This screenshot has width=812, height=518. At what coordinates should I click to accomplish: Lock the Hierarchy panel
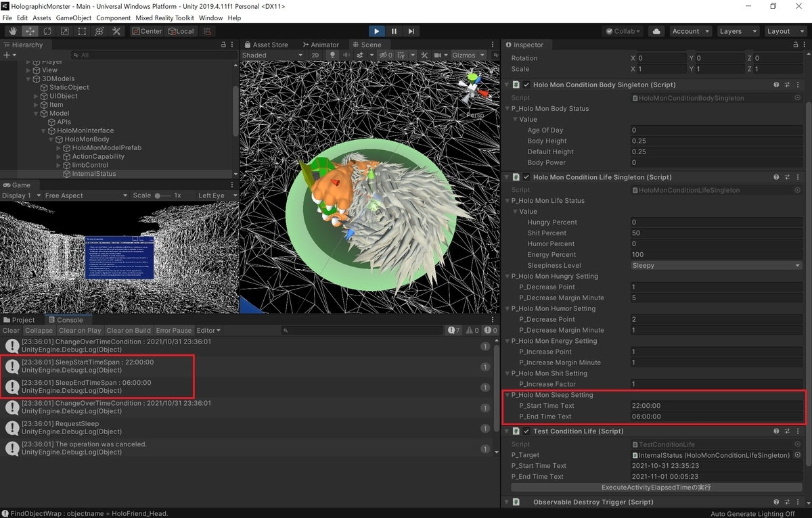(x=223, y=45)
